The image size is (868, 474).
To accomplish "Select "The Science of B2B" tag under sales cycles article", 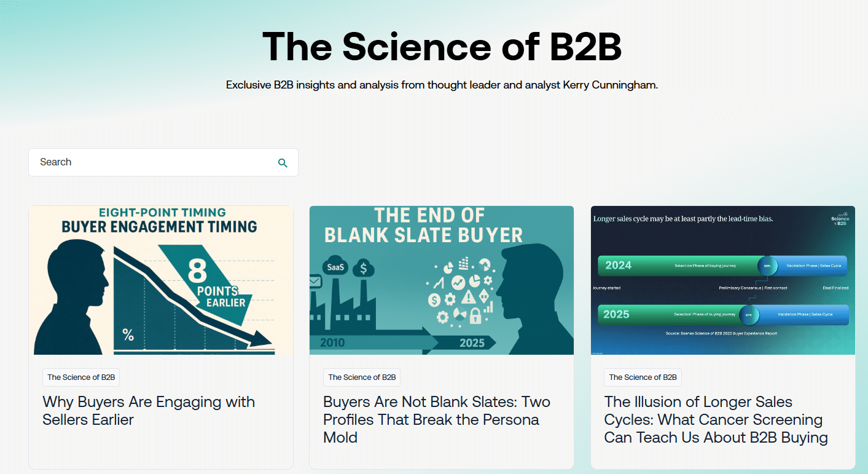I will click(643, 377).
